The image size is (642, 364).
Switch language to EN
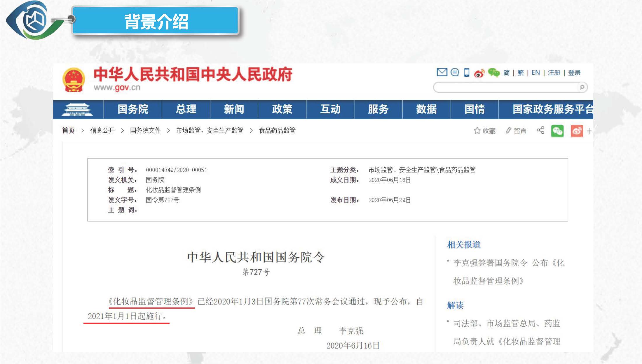coord(535,73)
